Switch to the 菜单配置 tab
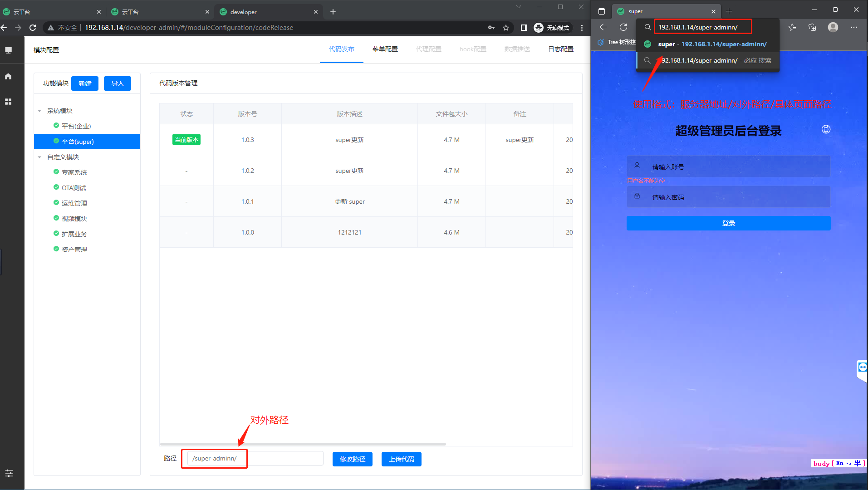868x490 pixels. point(385,49)
